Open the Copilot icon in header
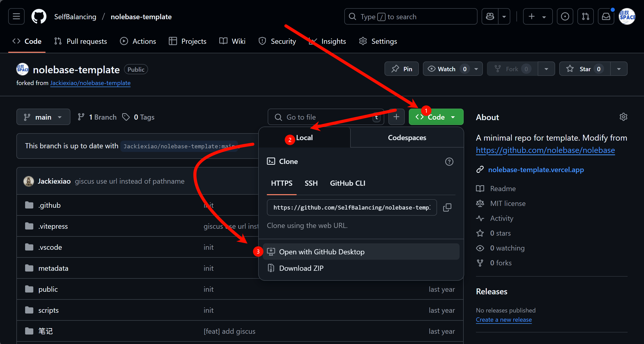This screenshot has height=344, width=644. [490, 17]
